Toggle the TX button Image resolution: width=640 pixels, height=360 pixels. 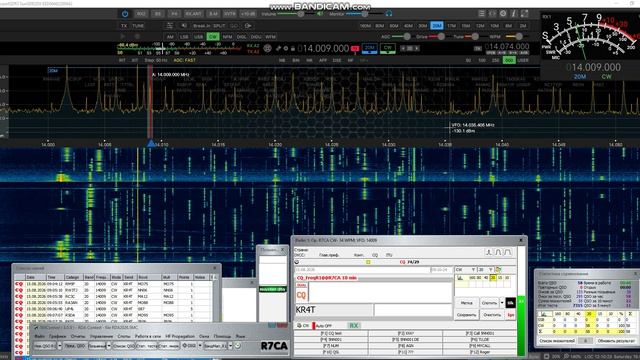124,26
